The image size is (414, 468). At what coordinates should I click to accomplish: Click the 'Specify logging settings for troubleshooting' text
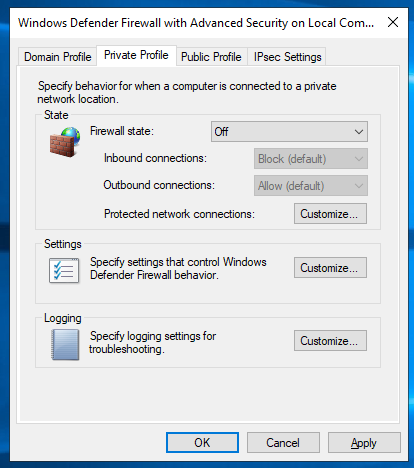pos(153,342)
